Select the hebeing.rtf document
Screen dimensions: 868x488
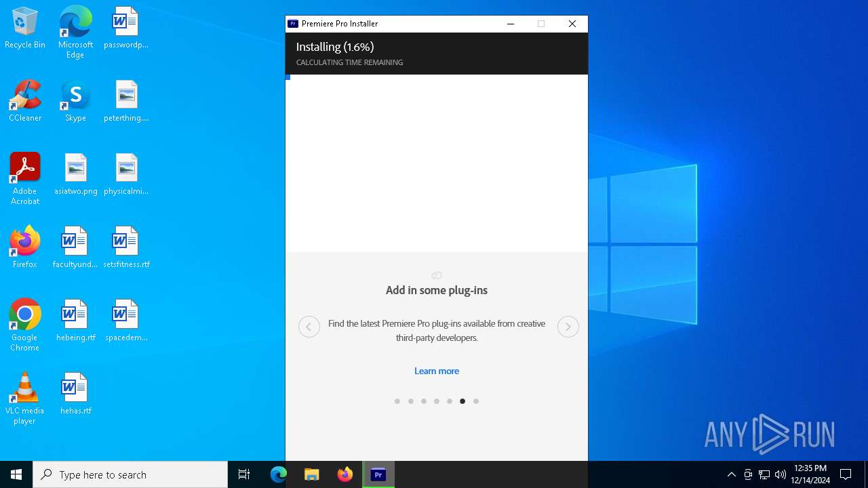pyautogui.click(x=75, y=321)
